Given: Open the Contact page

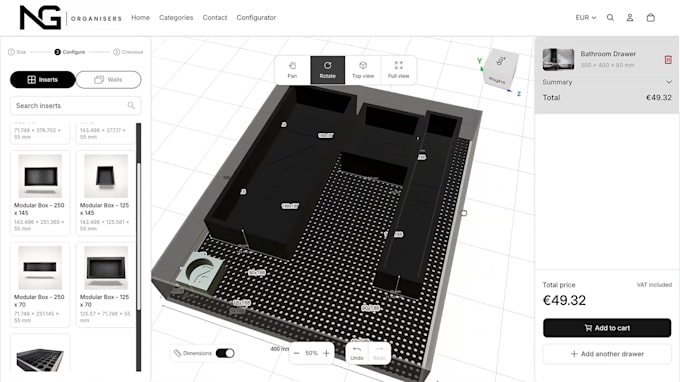Looking at the screenshot, I should (215, 17).
